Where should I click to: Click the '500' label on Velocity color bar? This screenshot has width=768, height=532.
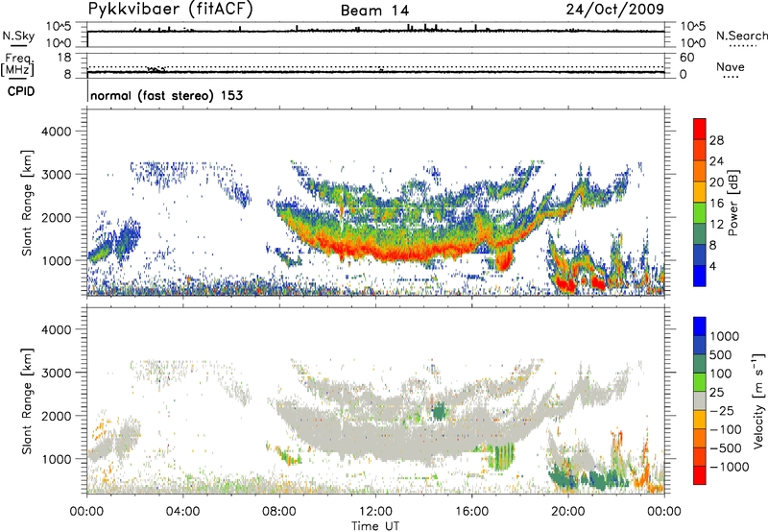tap(721, 355)
